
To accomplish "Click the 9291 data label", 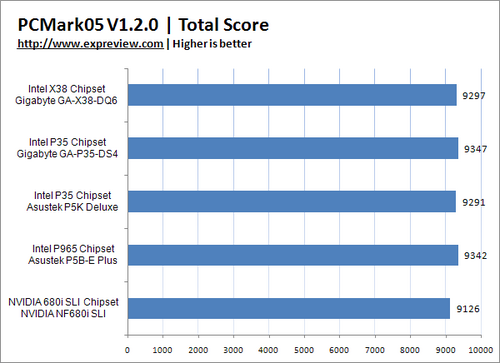I will pyautogui.click(x=473, y=202).
